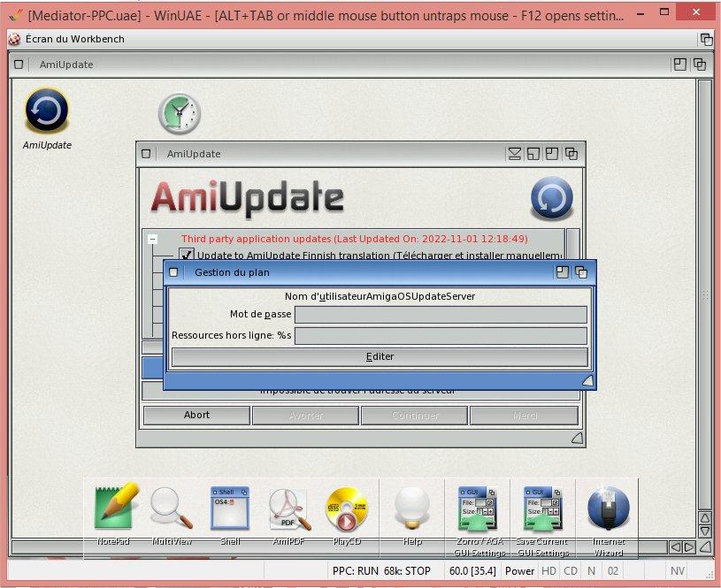Click the outer AmiUpdate window vertical scrollbar
Viewport: 721px width, 588px height.
(704, 294)
